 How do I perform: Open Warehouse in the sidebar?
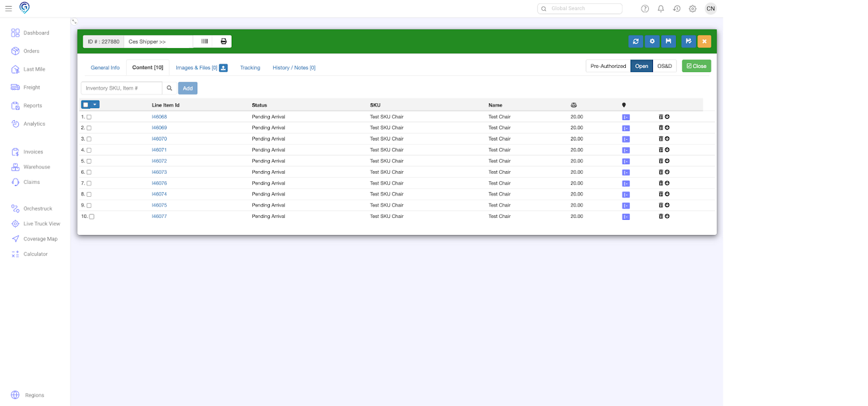[37, 167]
